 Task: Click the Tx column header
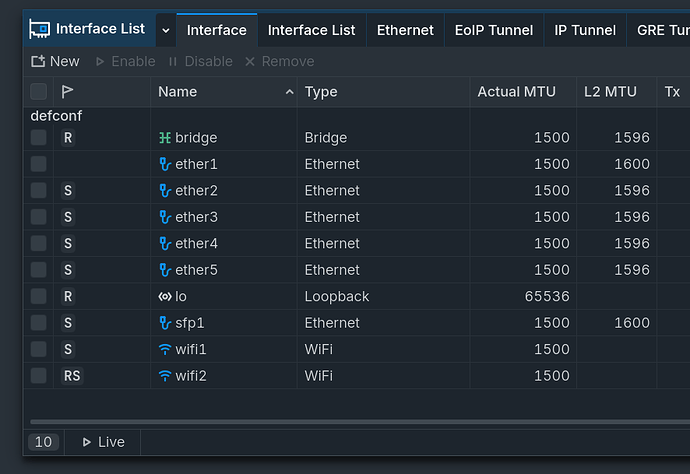(x=672, y=92)
